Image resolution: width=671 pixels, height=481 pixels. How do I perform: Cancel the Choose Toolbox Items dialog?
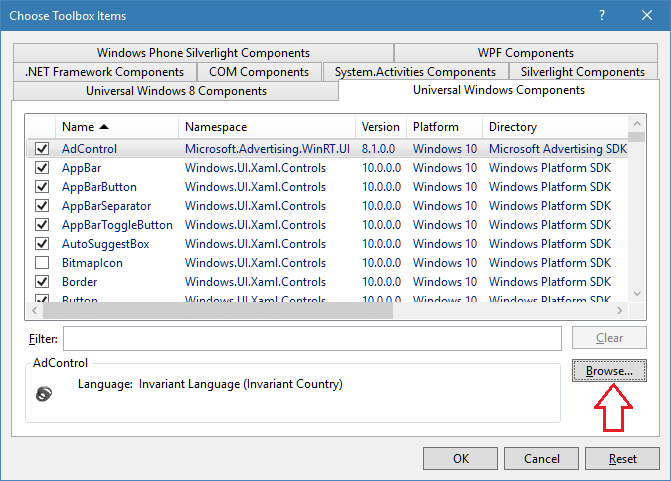pos(541,459)
